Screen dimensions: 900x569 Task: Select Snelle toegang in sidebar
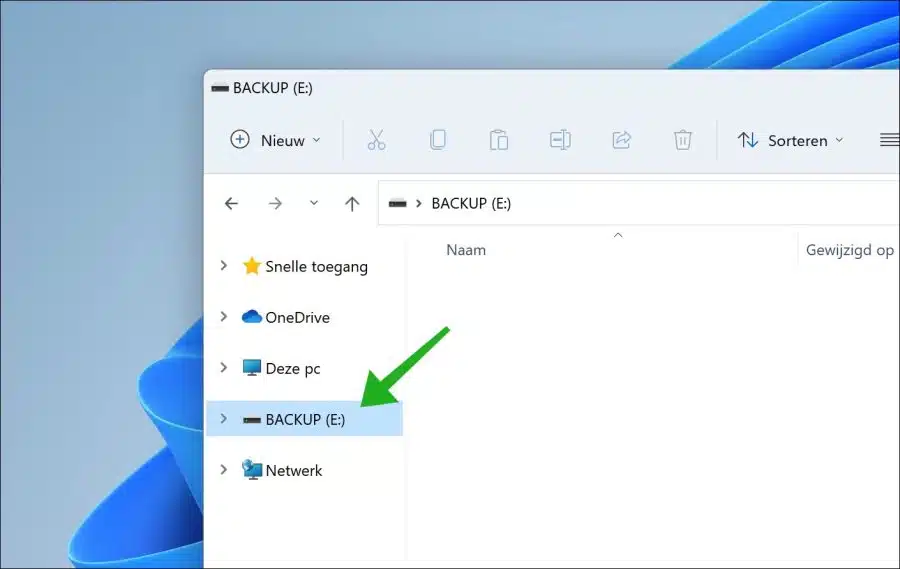click(x=316, y=266)
